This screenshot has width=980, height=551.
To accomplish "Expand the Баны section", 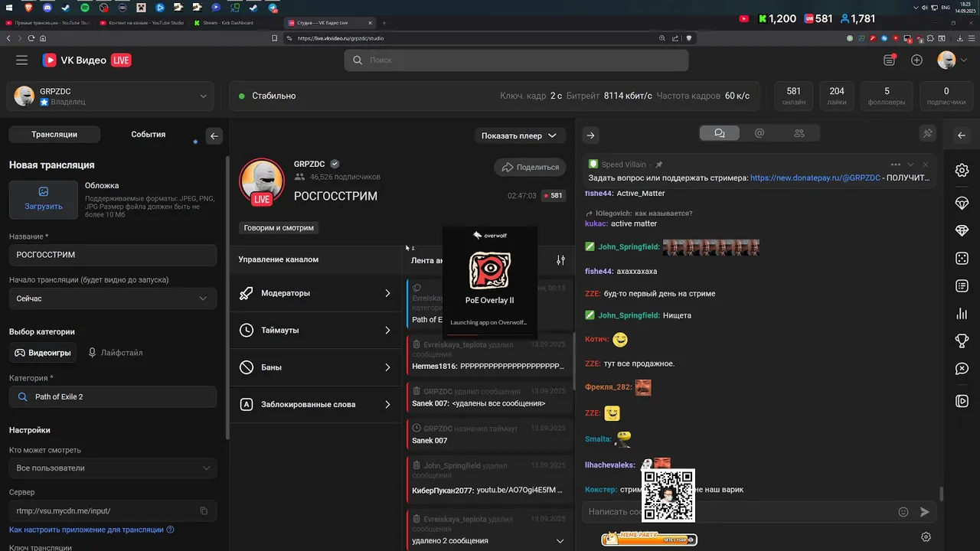I will tap(315, 367).
